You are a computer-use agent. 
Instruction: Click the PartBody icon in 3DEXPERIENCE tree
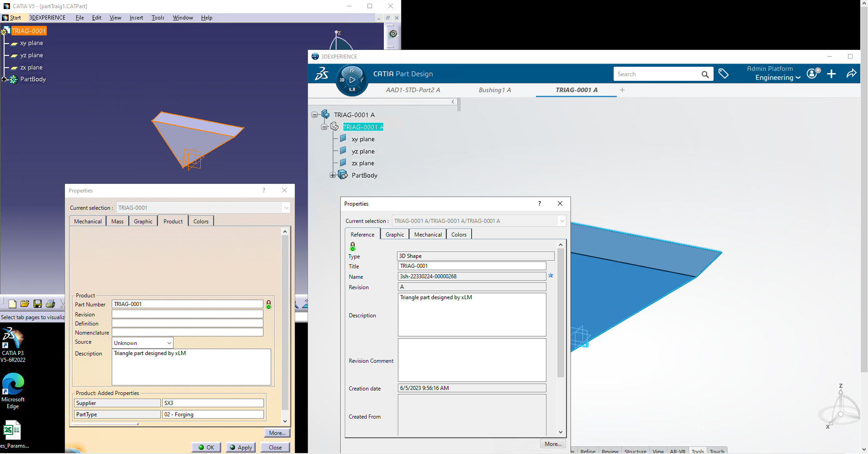click(343, 175)
